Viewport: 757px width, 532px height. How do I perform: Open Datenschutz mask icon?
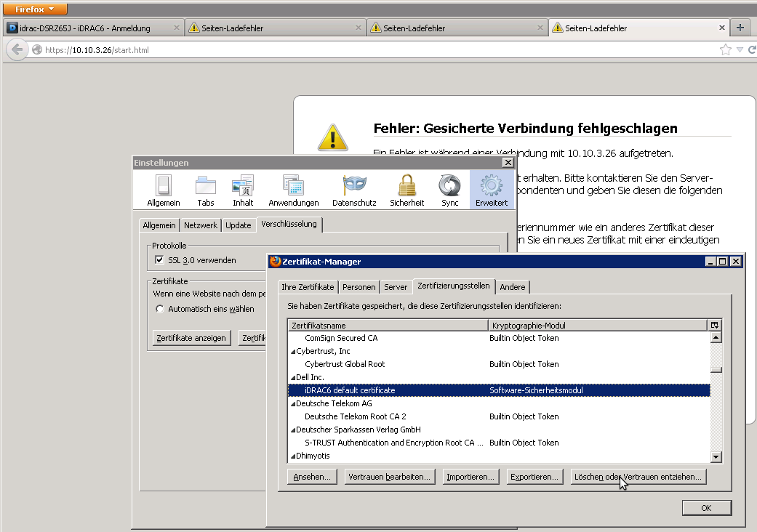[x=354, y=190]
